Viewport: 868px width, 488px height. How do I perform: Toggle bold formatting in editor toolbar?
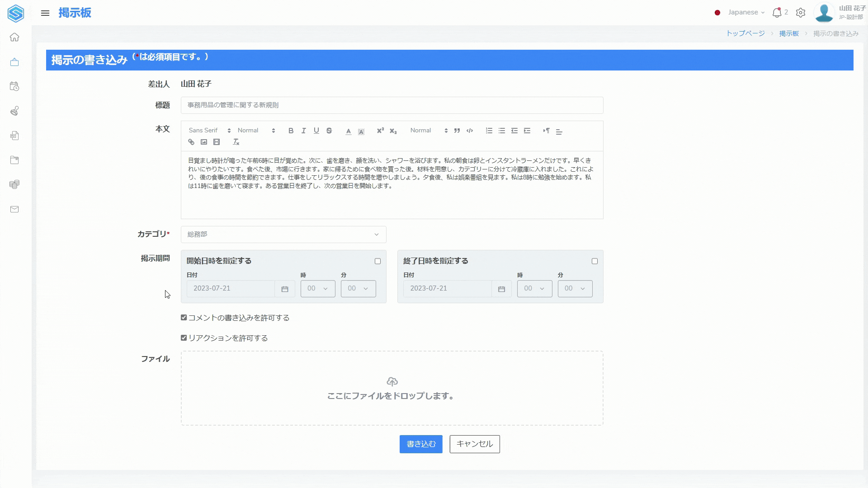(291, 131)
